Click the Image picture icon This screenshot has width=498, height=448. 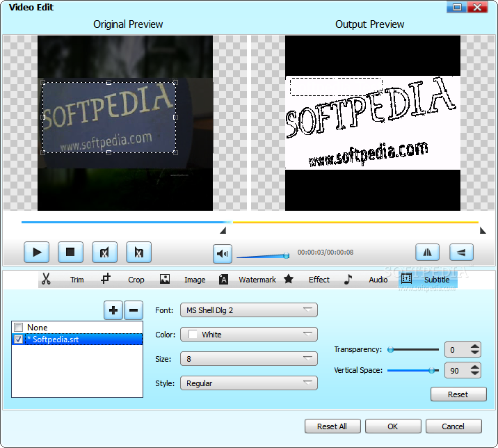click(165, 279)
